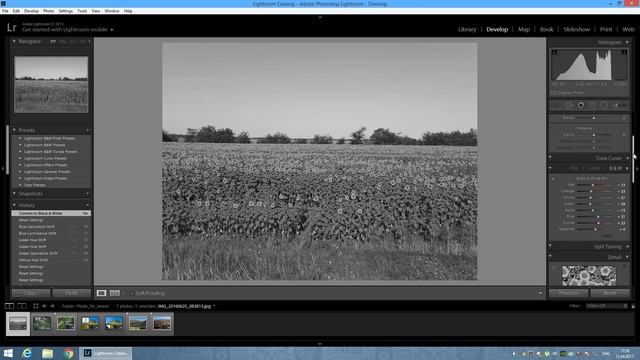Clear History panel with X icon
Viewport: 640px width, 360px height.
click(x=87, y=205)
